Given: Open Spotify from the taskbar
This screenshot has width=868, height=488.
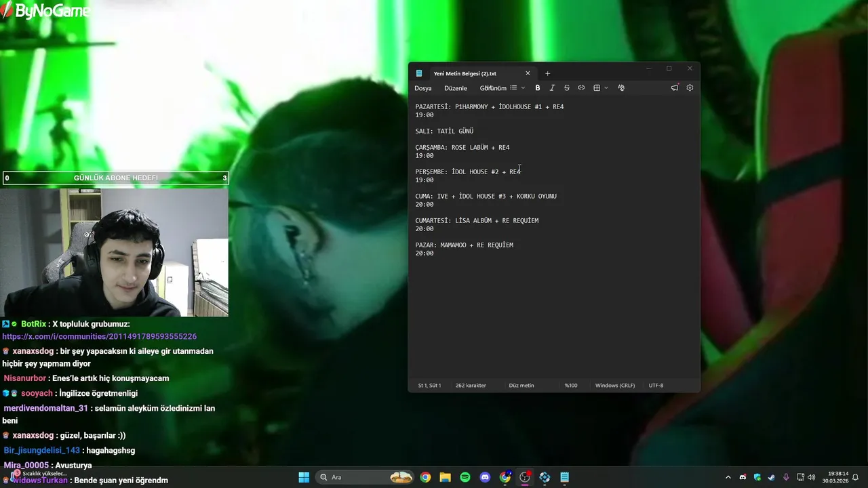Looking at the screenshot, I should [465, 477].
